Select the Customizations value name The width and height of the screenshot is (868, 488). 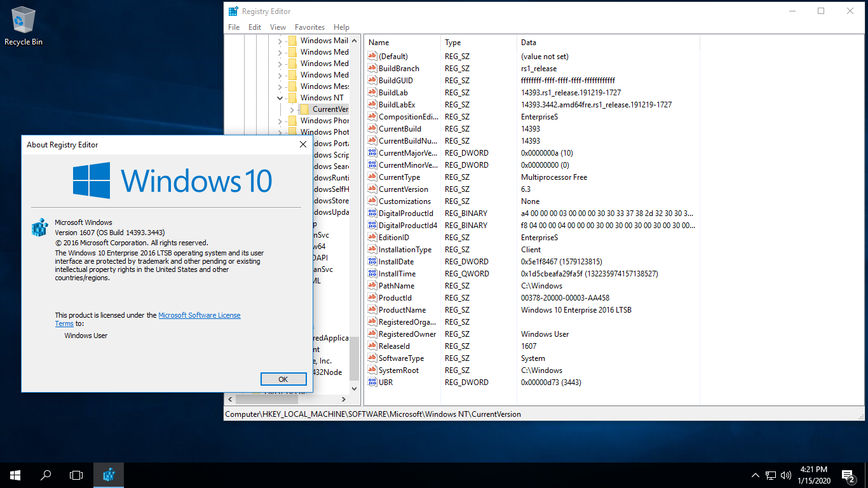coord(404,201)
